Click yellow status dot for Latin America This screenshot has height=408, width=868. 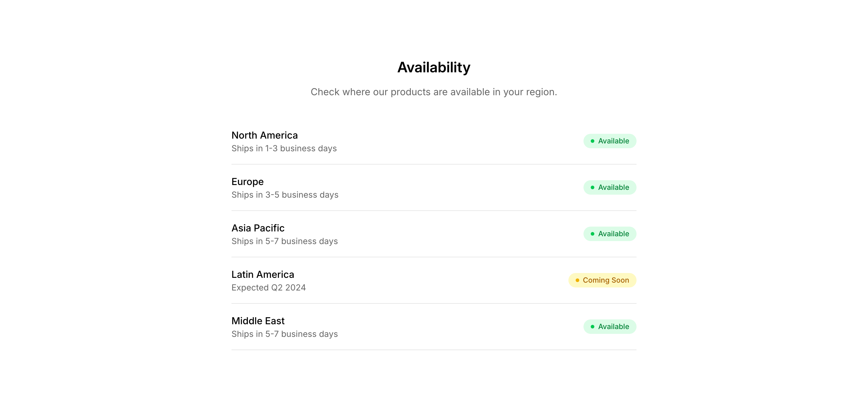(x=577, y=280)
